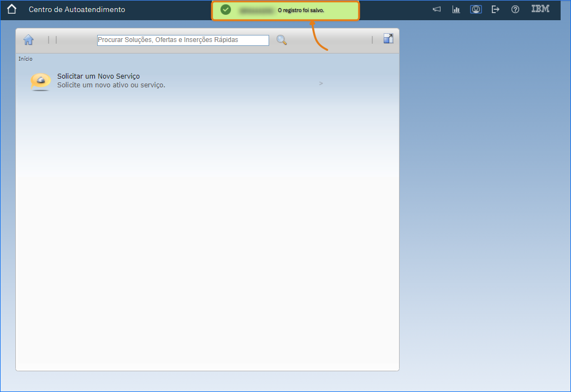Image resolution: width=571 pixels, height=392 pixels.
Task: Open the help question mark icon
Action: 515,9
